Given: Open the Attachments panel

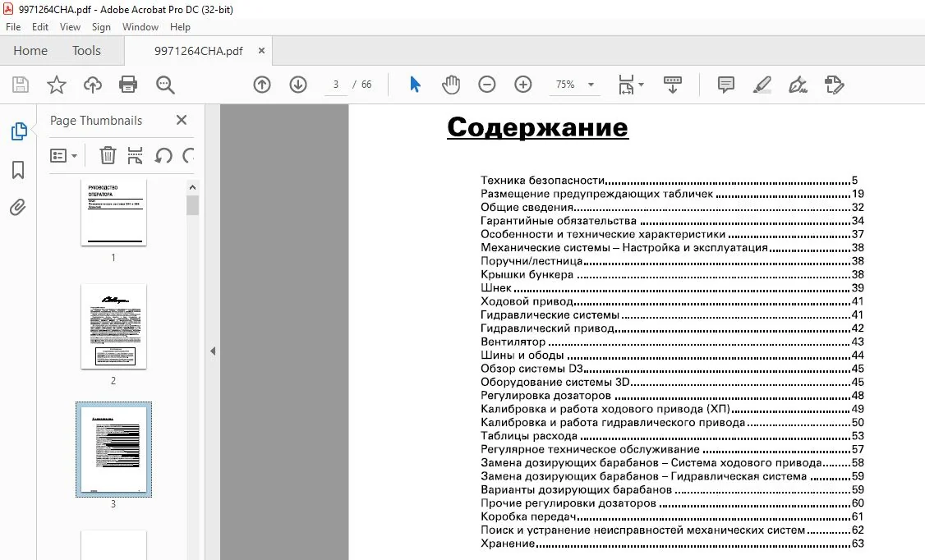Looking at the screenshot, I should [x=18, y=208].
